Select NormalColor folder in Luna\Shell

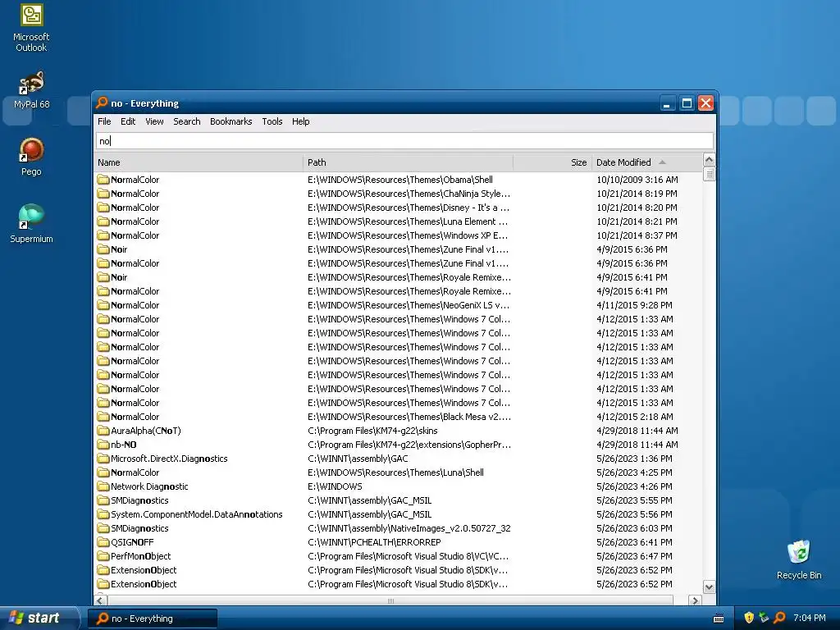(x=135, y=472)
